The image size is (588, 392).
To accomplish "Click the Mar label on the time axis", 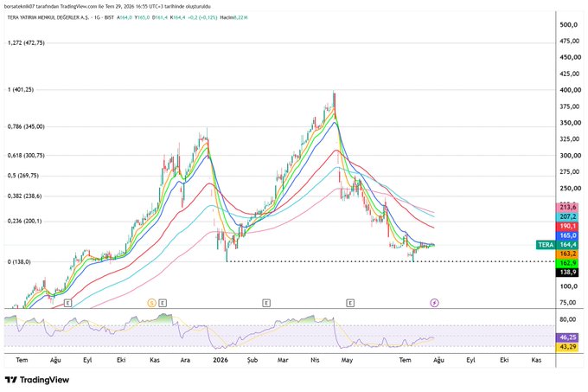I will click(283, 360).
